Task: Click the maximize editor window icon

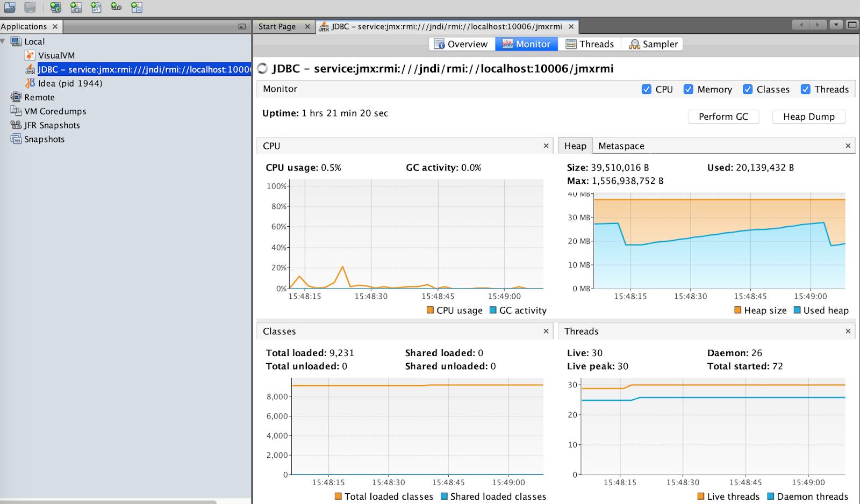Action: point(852,25)
